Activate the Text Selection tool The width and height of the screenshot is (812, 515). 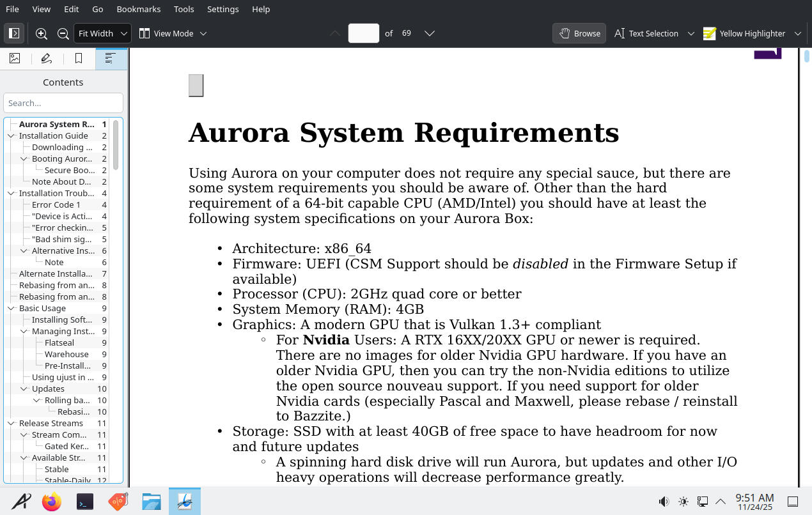tap(646, 33)
